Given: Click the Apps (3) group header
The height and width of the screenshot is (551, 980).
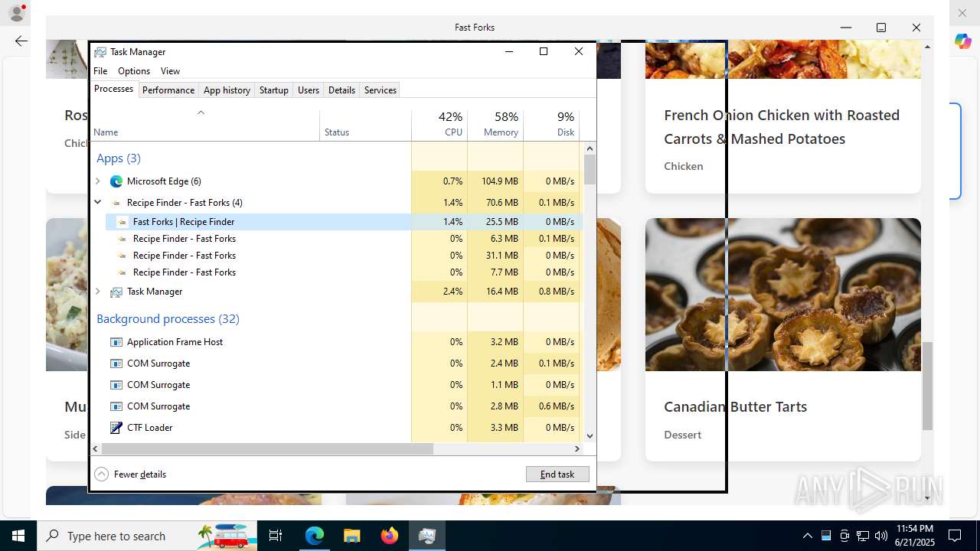Looking at the screenshot, I should (119, 158).
